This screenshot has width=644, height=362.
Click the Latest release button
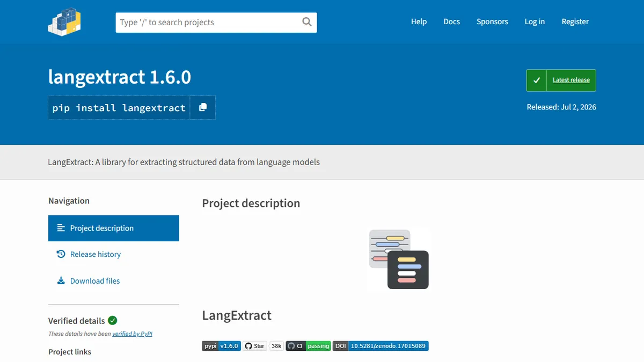point(561,80)
